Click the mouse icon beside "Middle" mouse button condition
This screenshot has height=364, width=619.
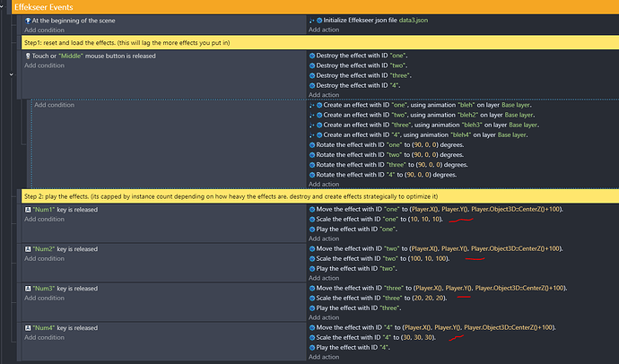point(28,56)
